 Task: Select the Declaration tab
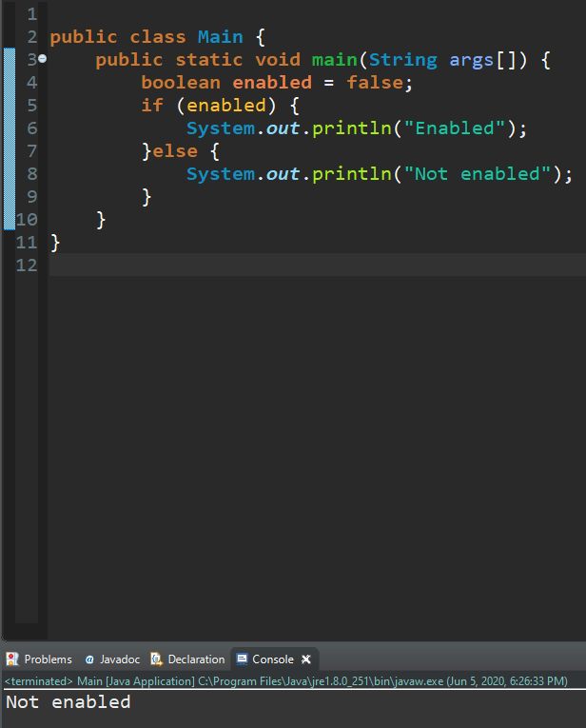[196, 659]
